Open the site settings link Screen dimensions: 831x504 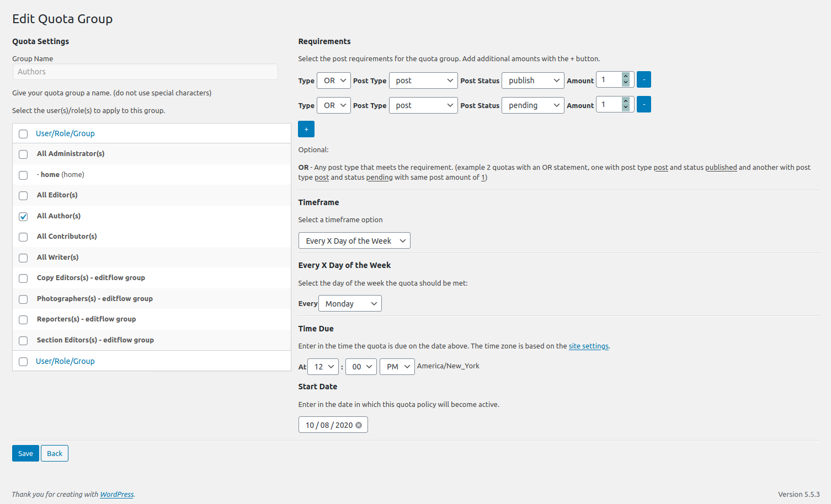pos(588,346)
